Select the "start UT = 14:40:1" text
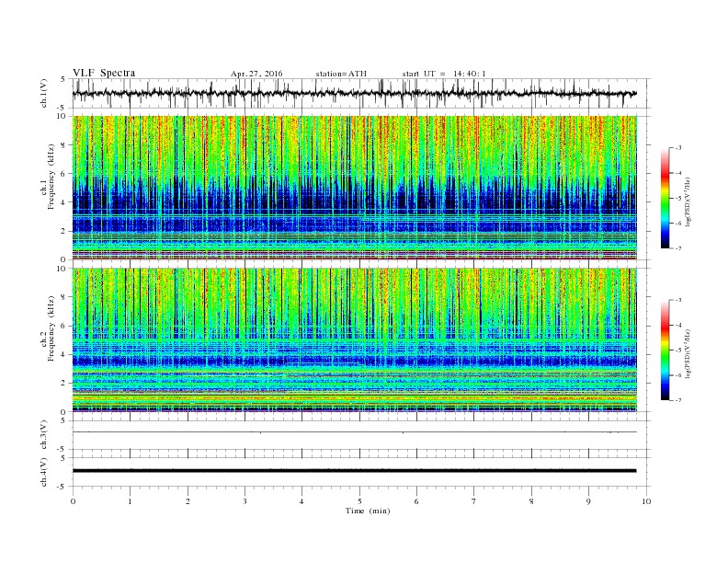 point(444,74)
